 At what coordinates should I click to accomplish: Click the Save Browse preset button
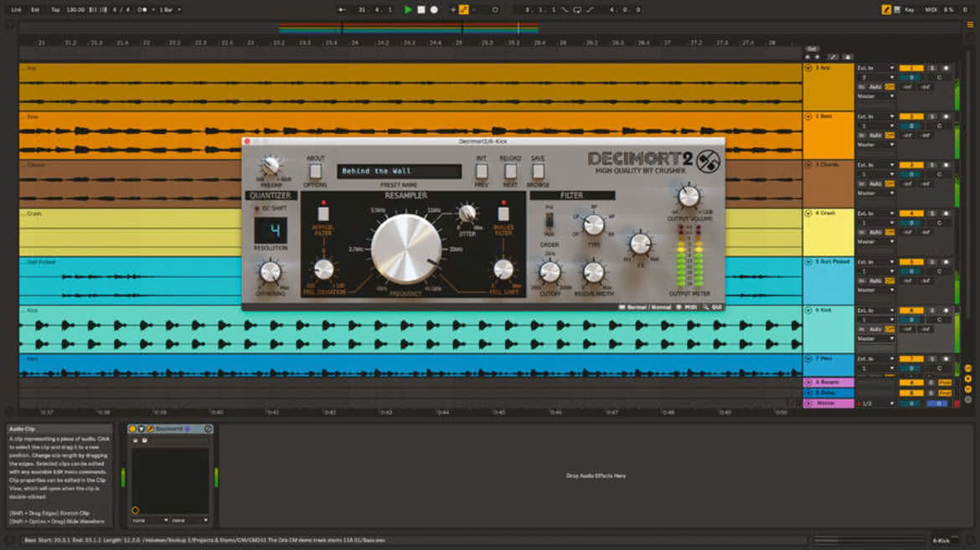coord(538,171)
